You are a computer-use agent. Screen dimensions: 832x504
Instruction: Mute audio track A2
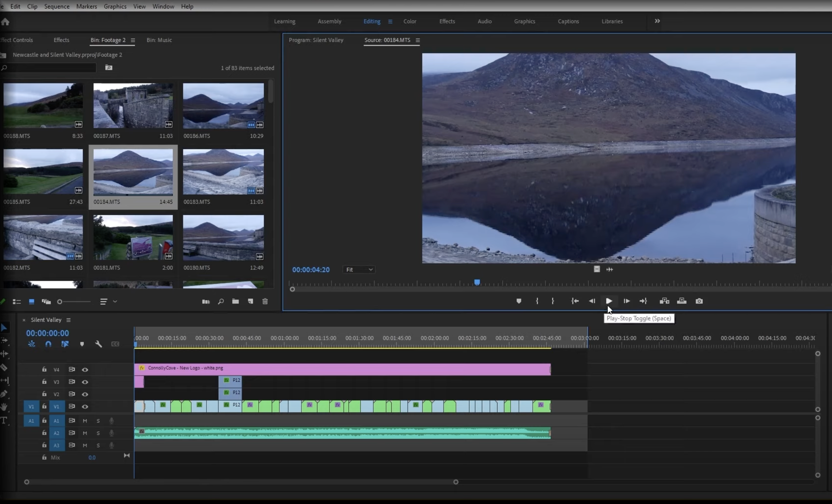point(85,433)
